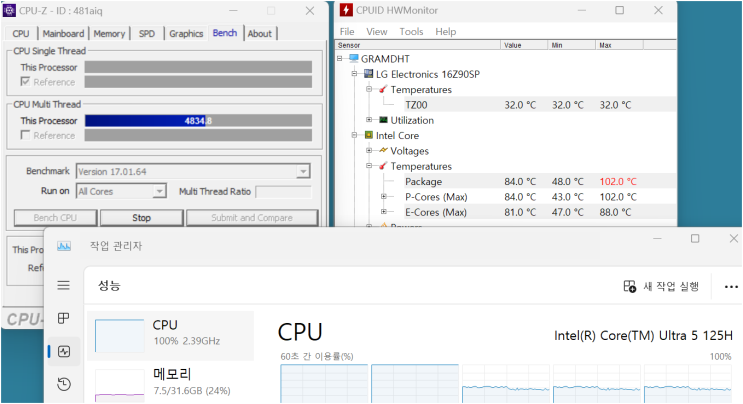Screen dimensions: 743x404
Task: Click the Single Thread This Processor bar
Action: pos(198,67)
